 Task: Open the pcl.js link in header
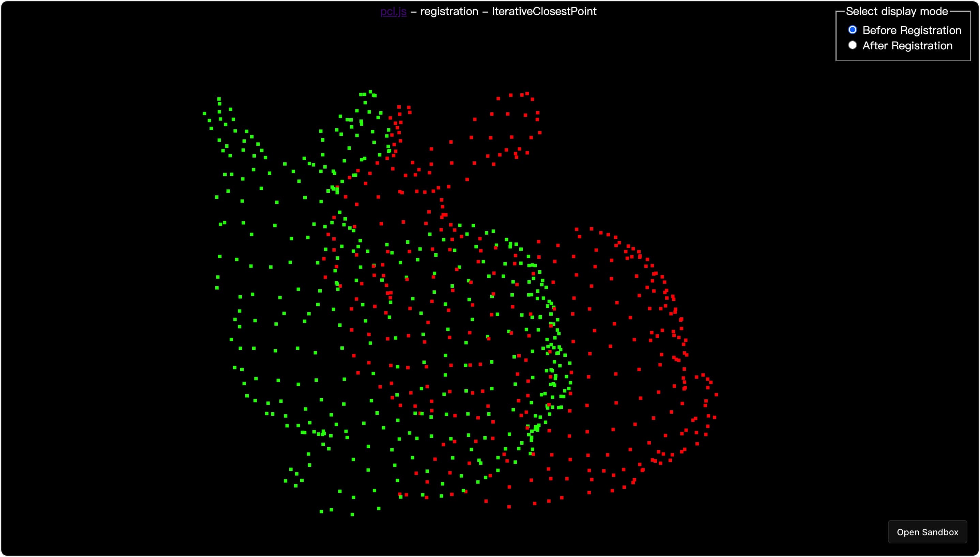pos(393,12)
